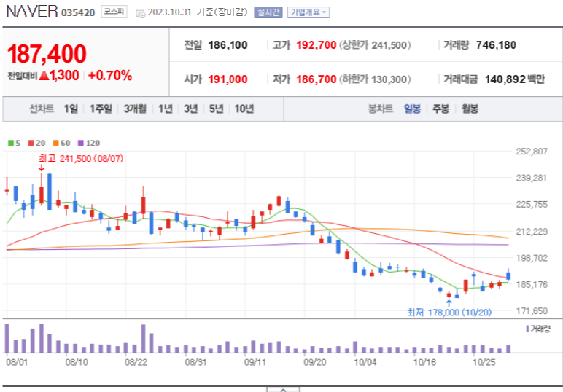Click the +0.70% change value
This screenshot has width=563, height=392.
[x=110, y=75]
